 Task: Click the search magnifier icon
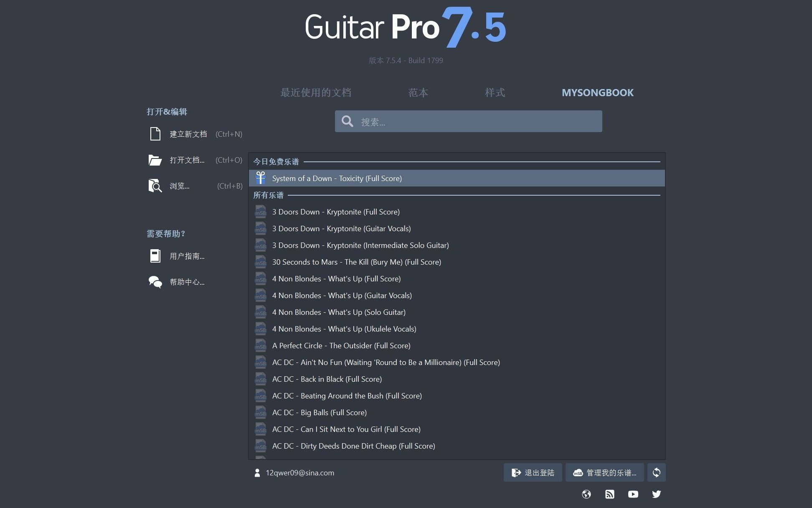348,121
